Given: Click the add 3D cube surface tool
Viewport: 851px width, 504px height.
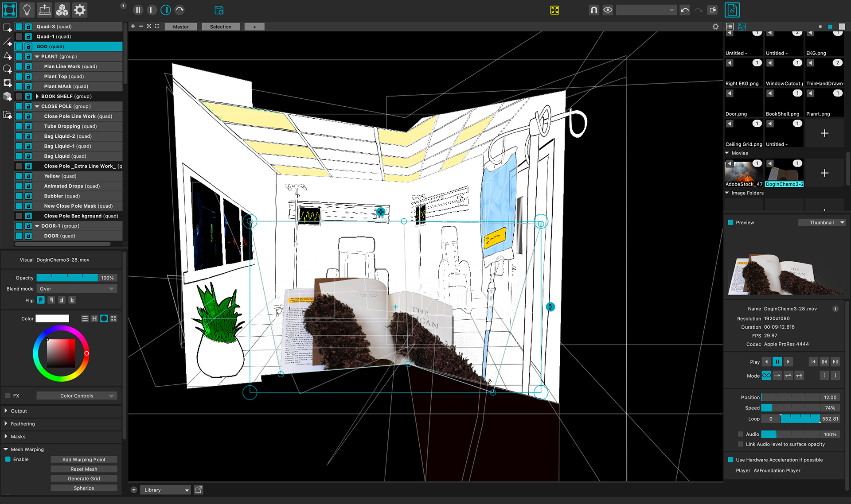Looking at the screenshot, I should point(7,97).
